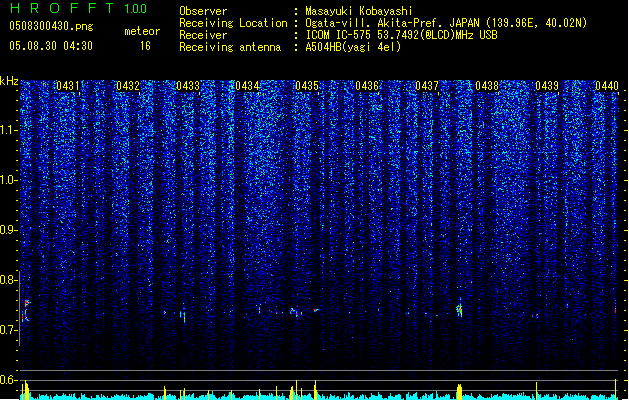Click the 0.8 kHz axis label
The image size is (629, 400).
pyautogui.click(x=8, y=280)
